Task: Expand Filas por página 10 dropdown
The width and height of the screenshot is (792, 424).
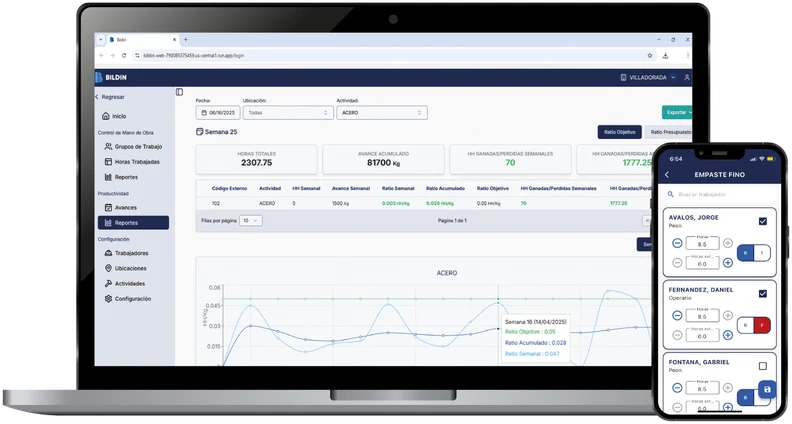Action: [251, 221]
